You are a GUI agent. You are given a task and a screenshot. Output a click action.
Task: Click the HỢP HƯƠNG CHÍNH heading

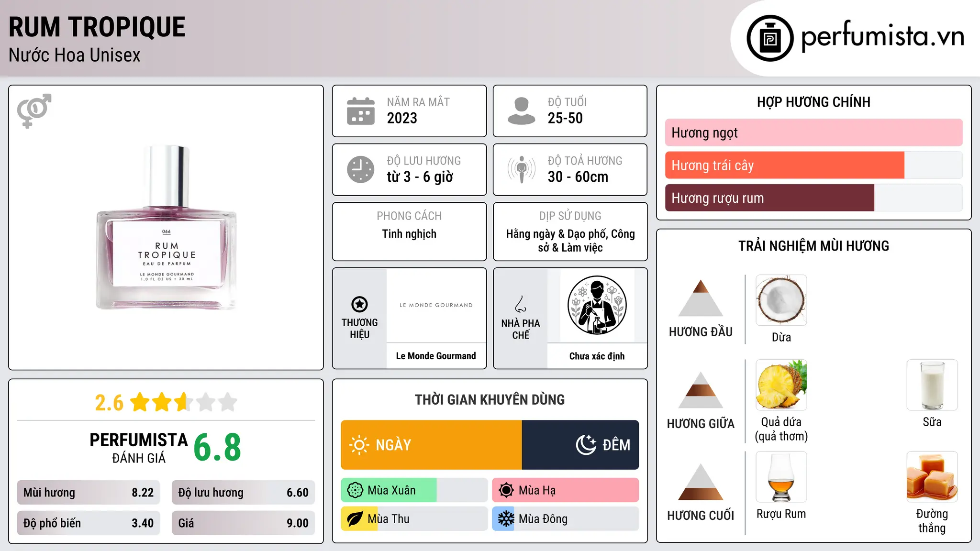tap(813, 102)
